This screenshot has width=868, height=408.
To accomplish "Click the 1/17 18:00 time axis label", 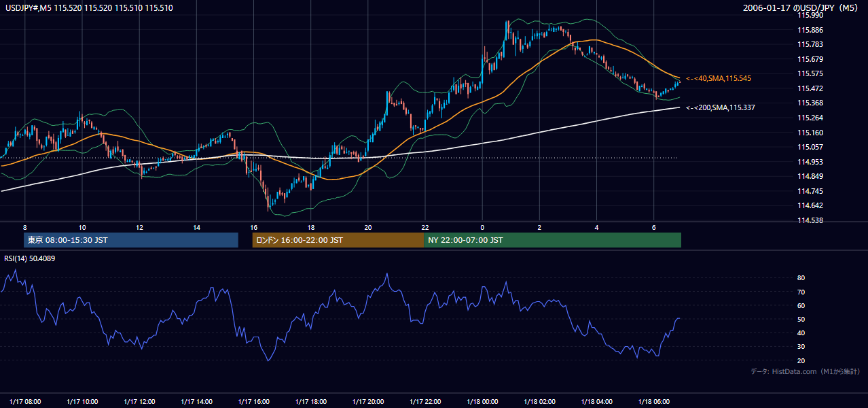I will click(311, 401).
